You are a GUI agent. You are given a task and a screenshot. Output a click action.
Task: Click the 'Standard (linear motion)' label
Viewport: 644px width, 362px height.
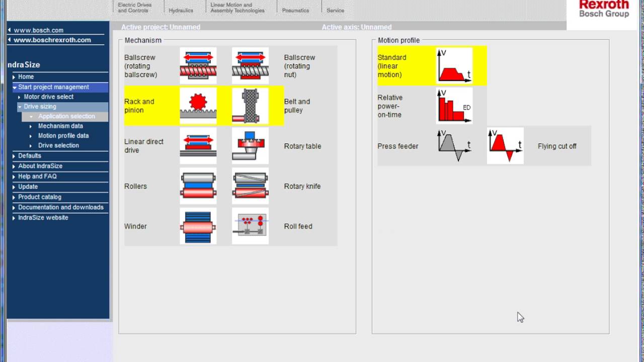click(392, 66)
